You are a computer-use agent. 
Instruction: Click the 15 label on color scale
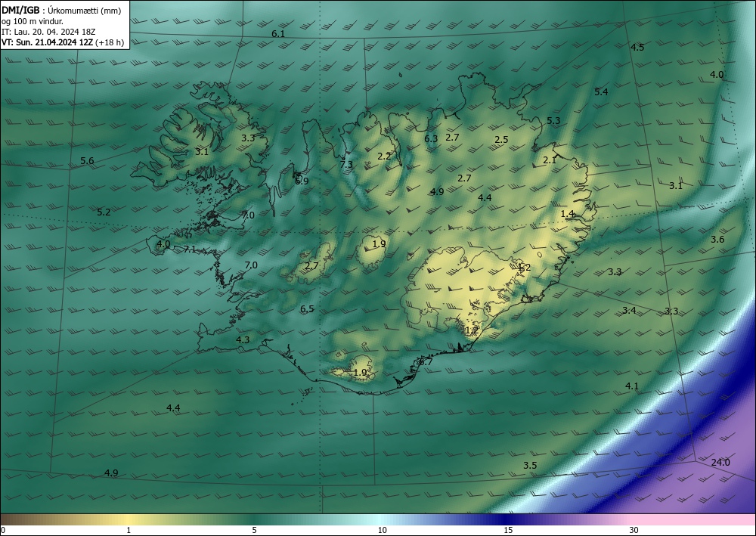[x=508, y=531]
